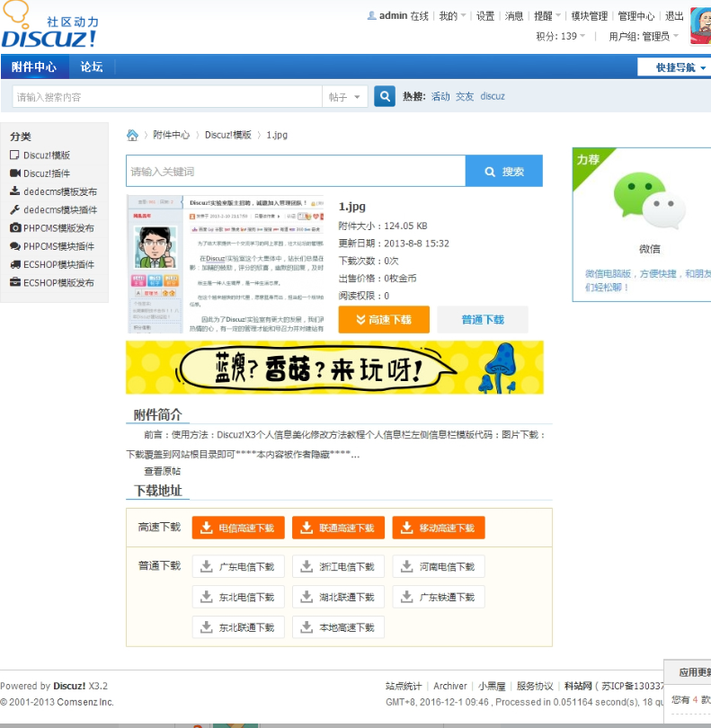Click 东北电信下载 button
Image resolution: width=711 pixels, height=728 pixels.
238,597
